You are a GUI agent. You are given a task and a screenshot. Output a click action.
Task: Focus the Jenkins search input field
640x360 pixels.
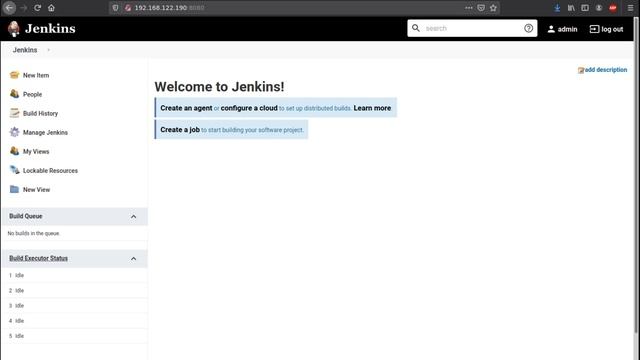click(x=472, y=28)
